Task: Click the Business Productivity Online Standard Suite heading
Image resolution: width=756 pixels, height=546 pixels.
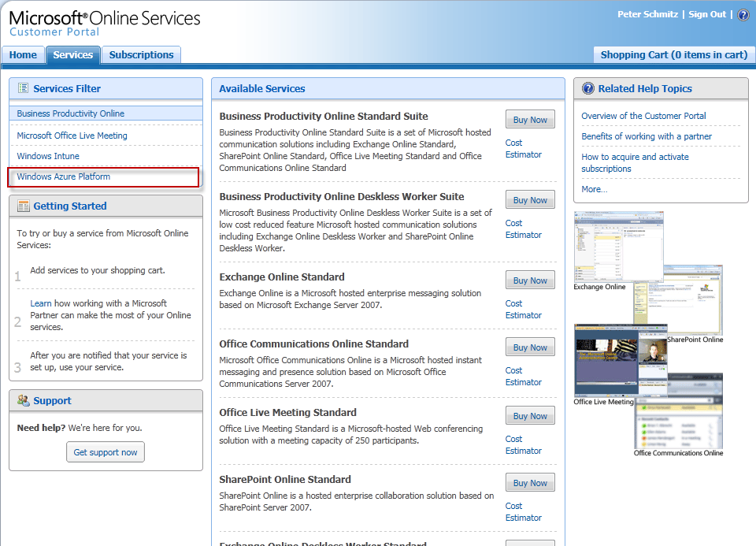Action: [x=324, y=117]
